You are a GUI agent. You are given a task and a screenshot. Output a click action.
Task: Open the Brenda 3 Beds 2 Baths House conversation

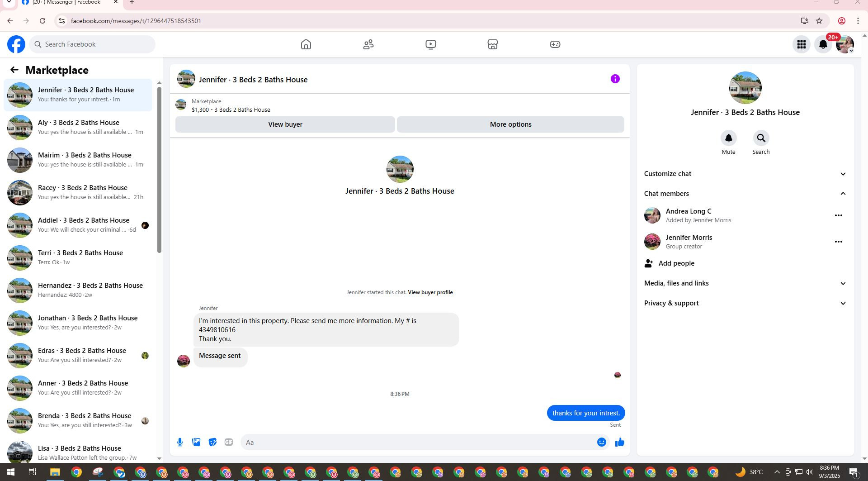coord(78,420)
